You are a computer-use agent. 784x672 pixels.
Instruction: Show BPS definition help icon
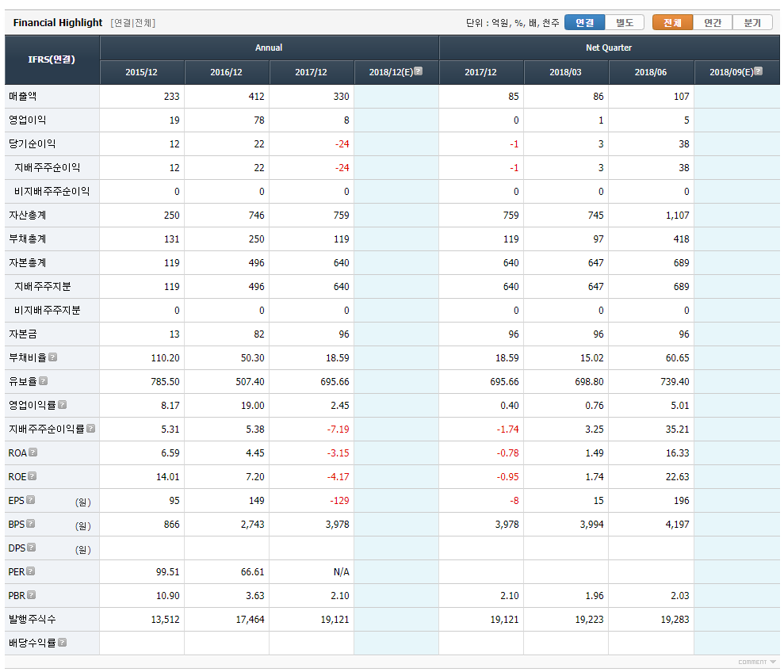click(x=31, y=524)
